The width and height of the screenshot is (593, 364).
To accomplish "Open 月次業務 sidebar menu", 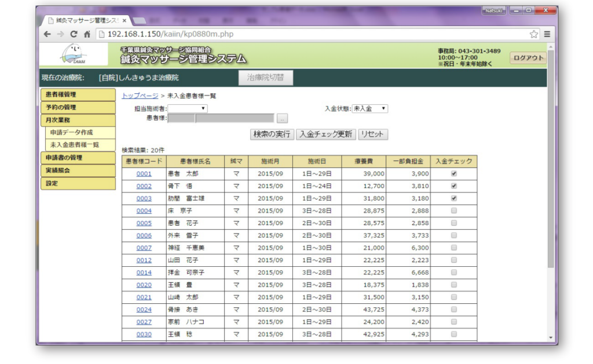I will [x=78, y=120].
